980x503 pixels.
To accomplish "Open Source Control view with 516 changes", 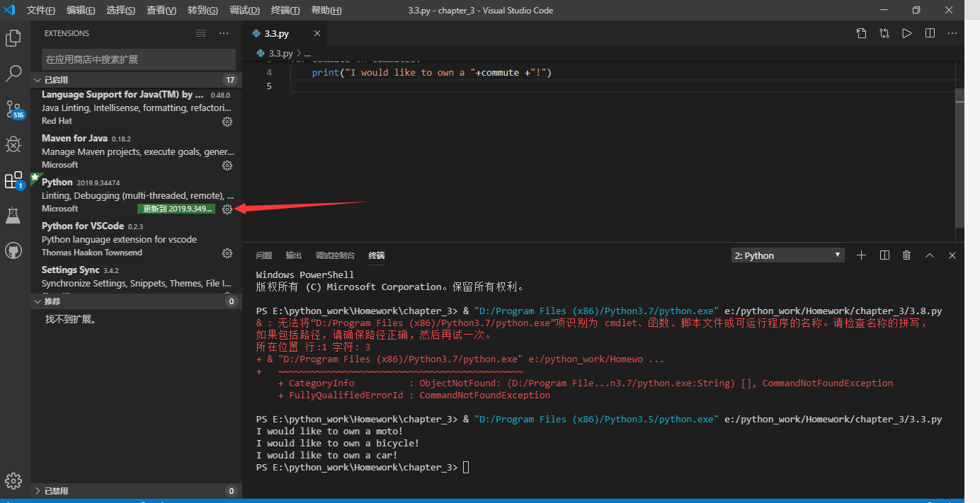I will [13, 109].
